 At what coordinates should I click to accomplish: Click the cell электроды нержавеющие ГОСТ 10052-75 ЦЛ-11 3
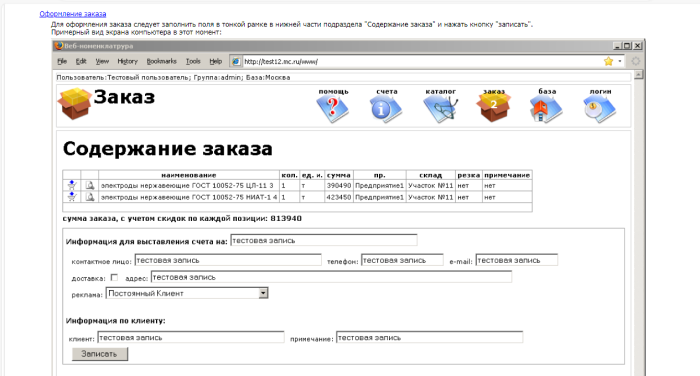click(x=189, y=185)
